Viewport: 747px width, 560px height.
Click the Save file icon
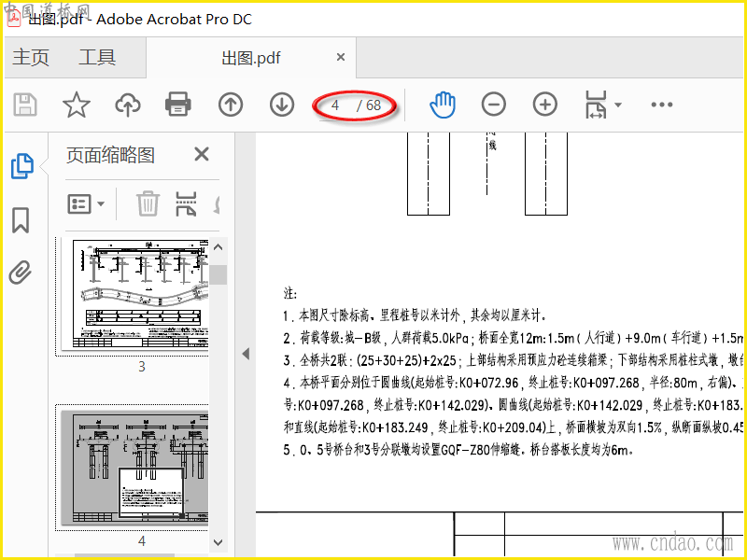pos(25,105)
